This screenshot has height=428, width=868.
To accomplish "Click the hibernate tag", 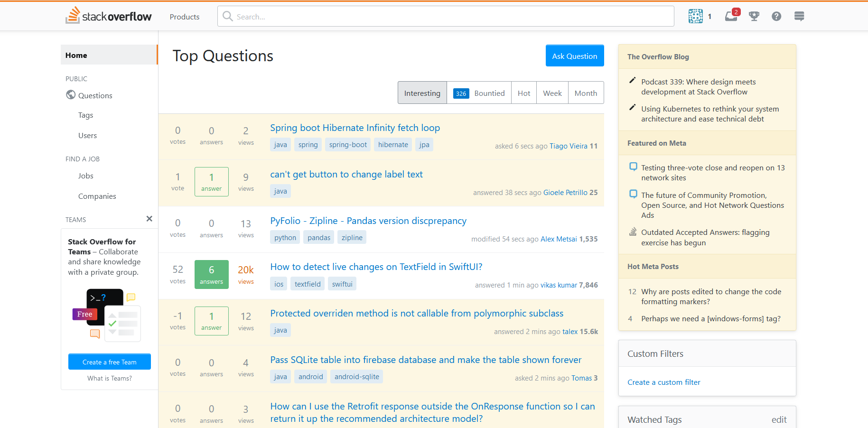I will (x=393, y=145).
